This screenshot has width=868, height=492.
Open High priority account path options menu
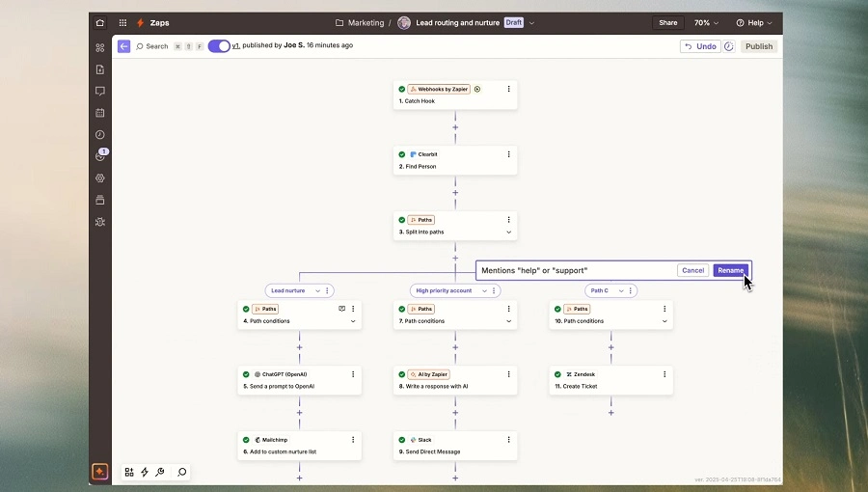(x=494, y=291)
